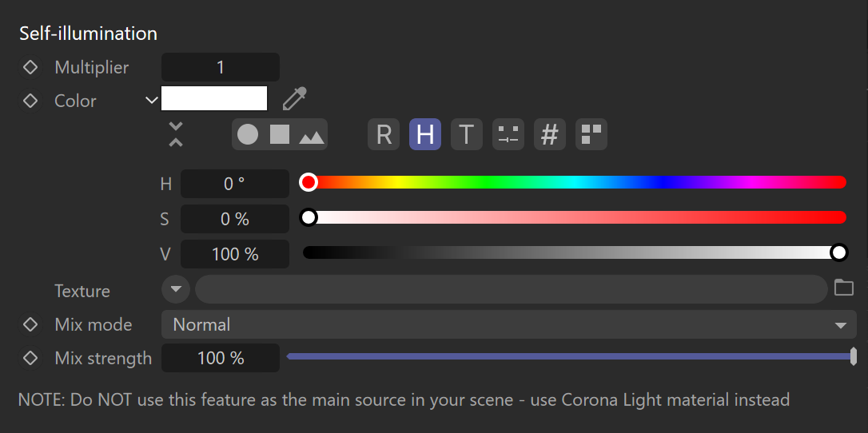
Task: Toggle the Color keyframe diamond
Action: (30, 101)
